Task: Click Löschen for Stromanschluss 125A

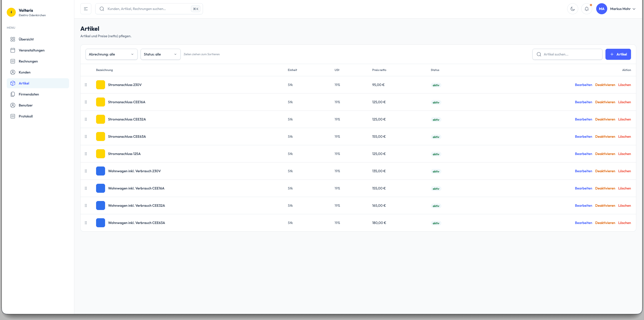Action: (624, 154)
